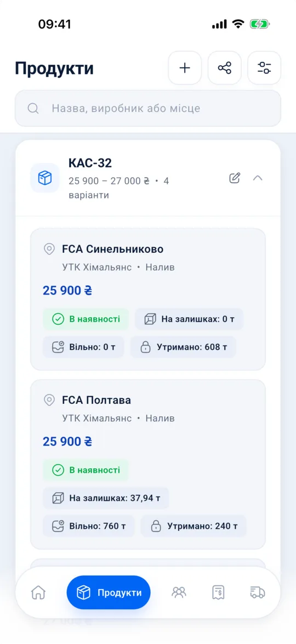The height and width of the screenshot is (644, 296).
Task: Go to Home tab icon
Action: (x=38, y=592)
